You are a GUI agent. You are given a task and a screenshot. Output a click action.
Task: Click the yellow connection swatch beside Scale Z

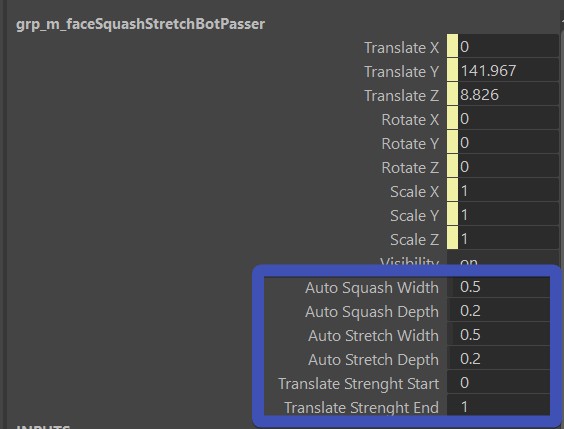point(452,238)
